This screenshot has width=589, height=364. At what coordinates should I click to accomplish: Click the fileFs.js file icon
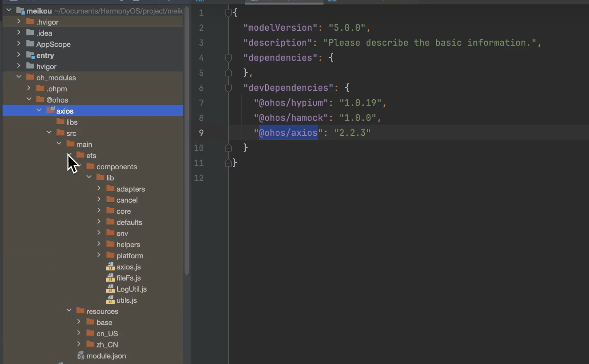pyautogui.click(x=110, y=278)
